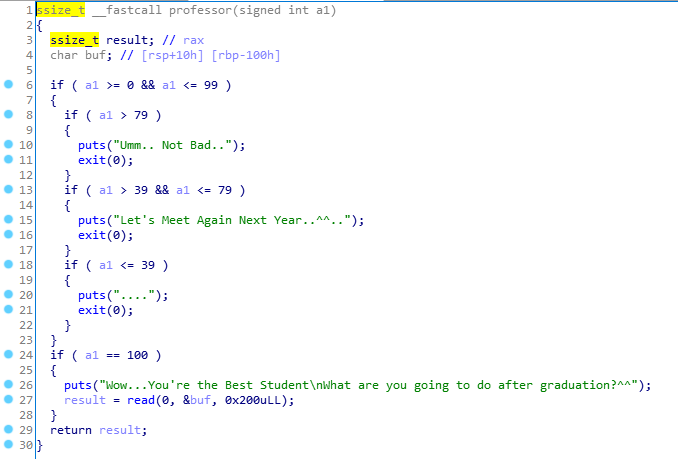Screen dimensions: 678x459
Task: Click exit(0) call on line 16
Action: (106, 235)
